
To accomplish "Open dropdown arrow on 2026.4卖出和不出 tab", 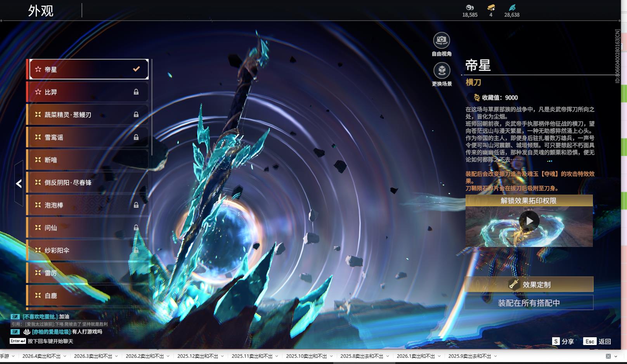I will pos(65,356).
